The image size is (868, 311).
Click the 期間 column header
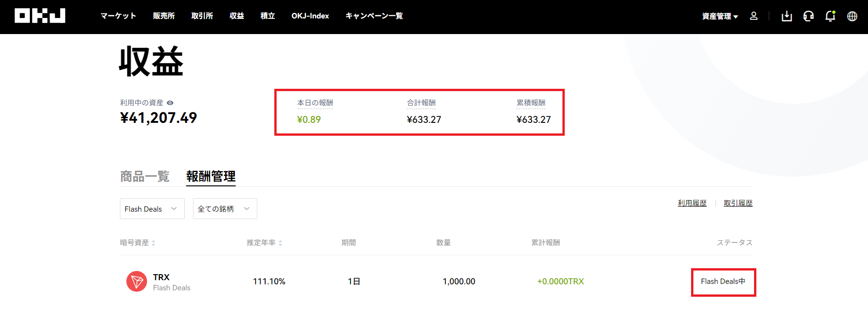coord(349,243)
